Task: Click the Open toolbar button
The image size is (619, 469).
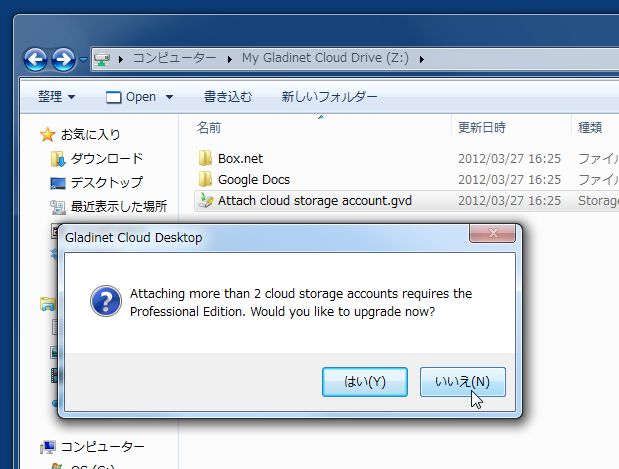Action: tap(131, 97)
